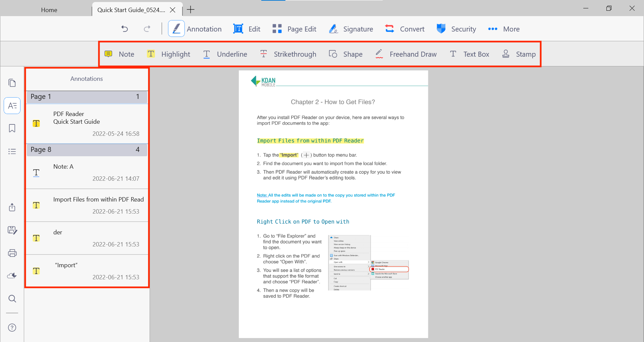644x342 pixels.
Task: Select the Shape tool
Action: click(345, 54)
